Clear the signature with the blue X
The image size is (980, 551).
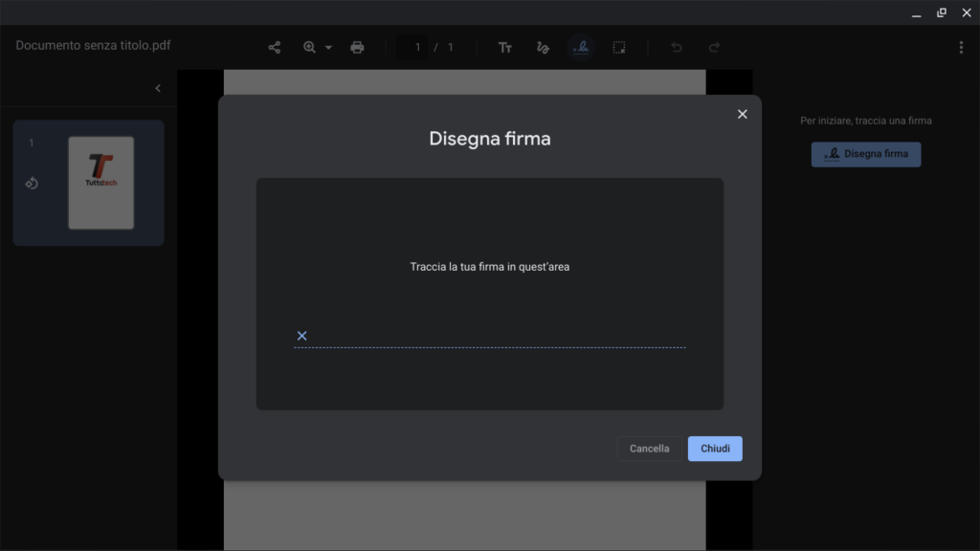[x=301, y=335]
